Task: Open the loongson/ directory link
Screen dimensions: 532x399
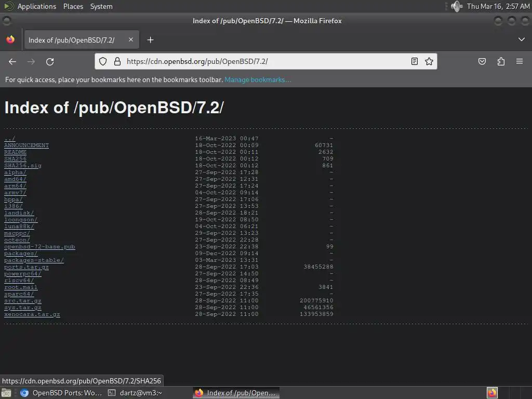Action: click(x=21, y=220)
